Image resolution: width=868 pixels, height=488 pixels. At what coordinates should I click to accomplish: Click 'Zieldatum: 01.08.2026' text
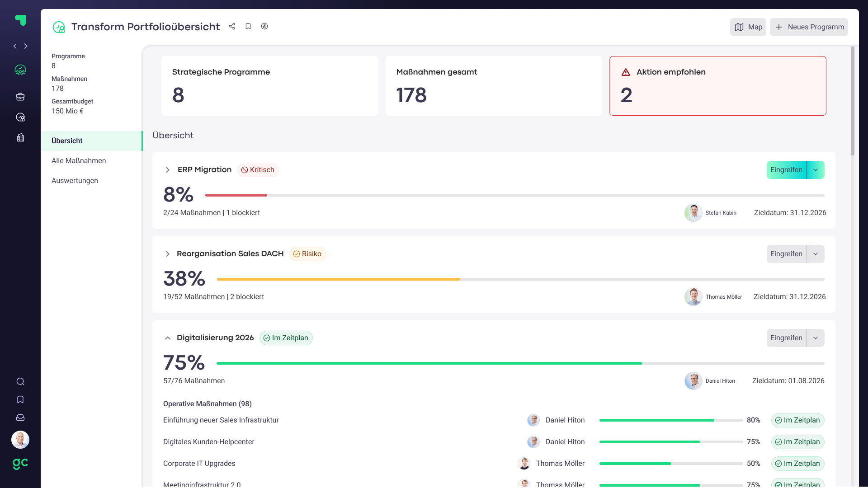[x=788, y=381]
